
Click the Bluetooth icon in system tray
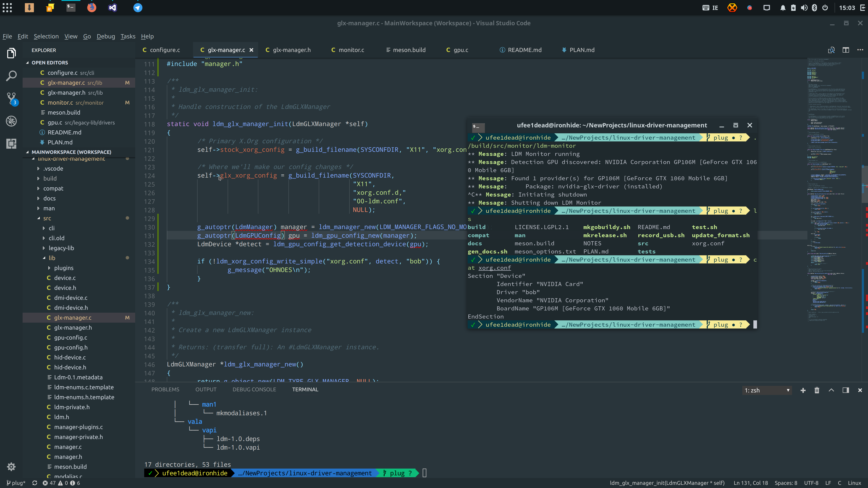[814, 8]
